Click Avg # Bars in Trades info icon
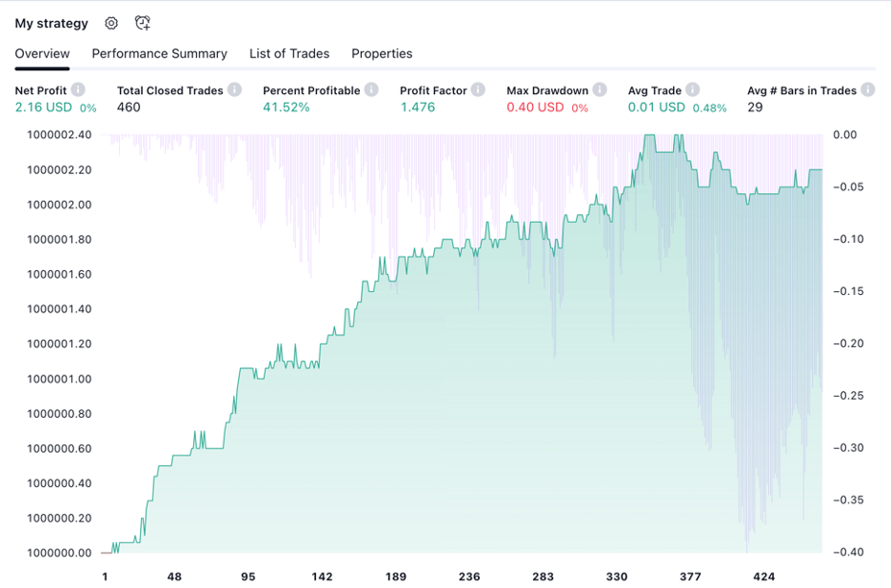The width and height of the screenshot is (891, 588). pyautogui.click(x=867, y=89)
